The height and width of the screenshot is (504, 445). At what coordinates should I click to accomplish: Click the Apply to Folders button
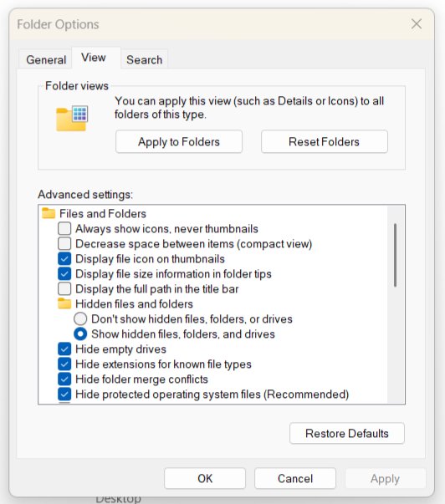179,141
